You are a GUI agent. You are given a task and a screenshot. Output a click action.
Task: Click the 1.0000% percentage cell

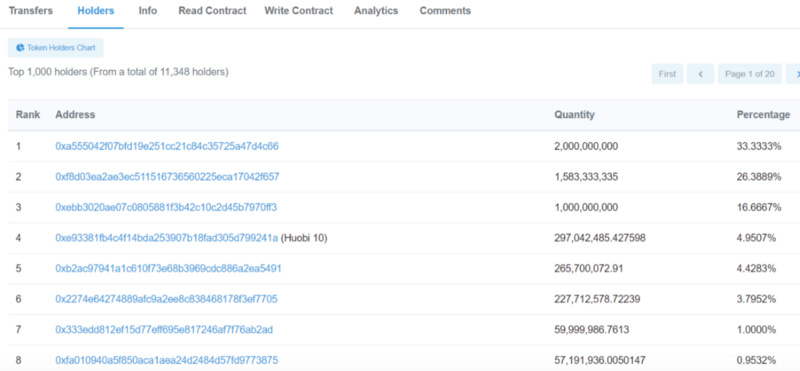click(756, 330)
